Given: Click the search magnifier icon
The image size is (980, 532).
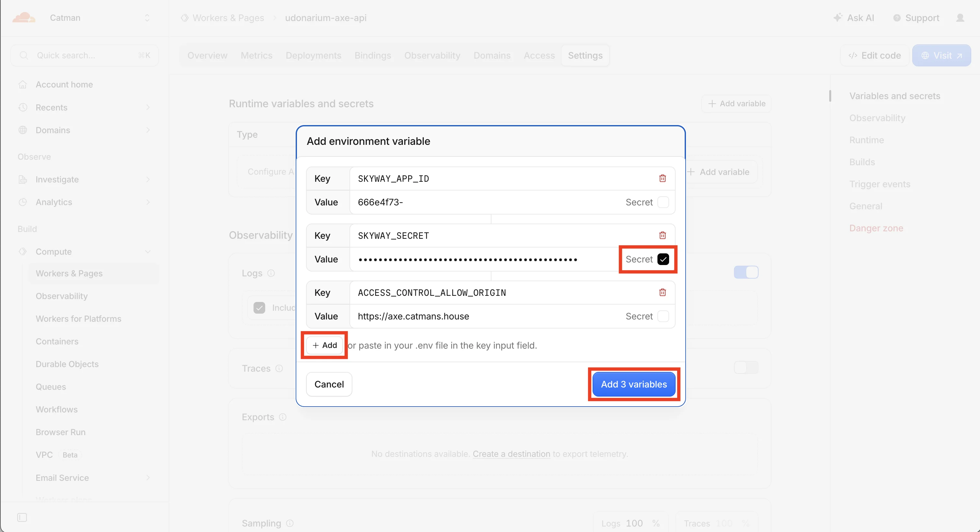Looking at the screenshot, I should (24, 55).
